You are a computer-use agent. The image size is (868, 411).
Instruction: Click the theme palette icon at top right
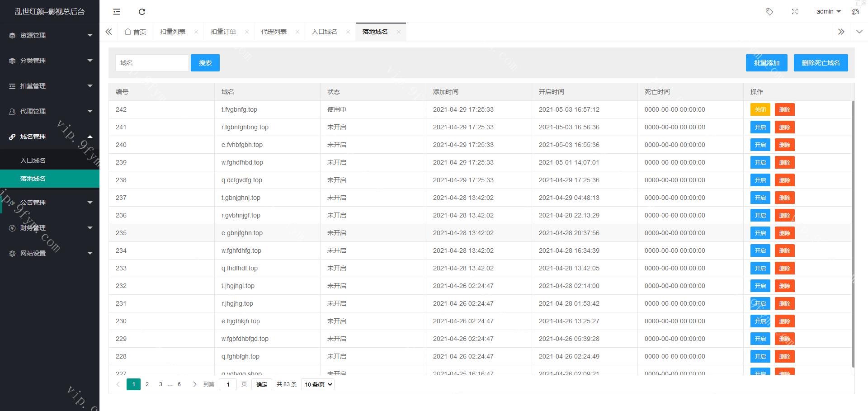click(x=855, y=12)
